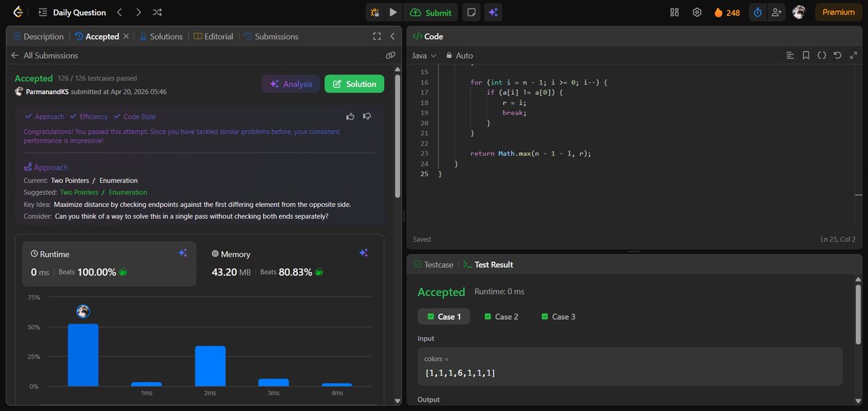
Task: Invite collaborator with add-person icon
Action: (x=777, y=12)
